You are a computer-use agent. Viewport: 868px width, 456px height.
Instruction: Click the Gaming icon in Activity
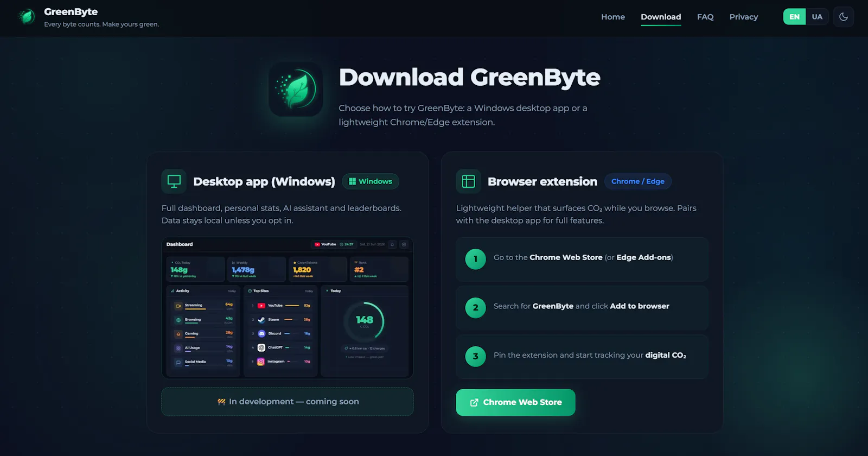point(178,334)
